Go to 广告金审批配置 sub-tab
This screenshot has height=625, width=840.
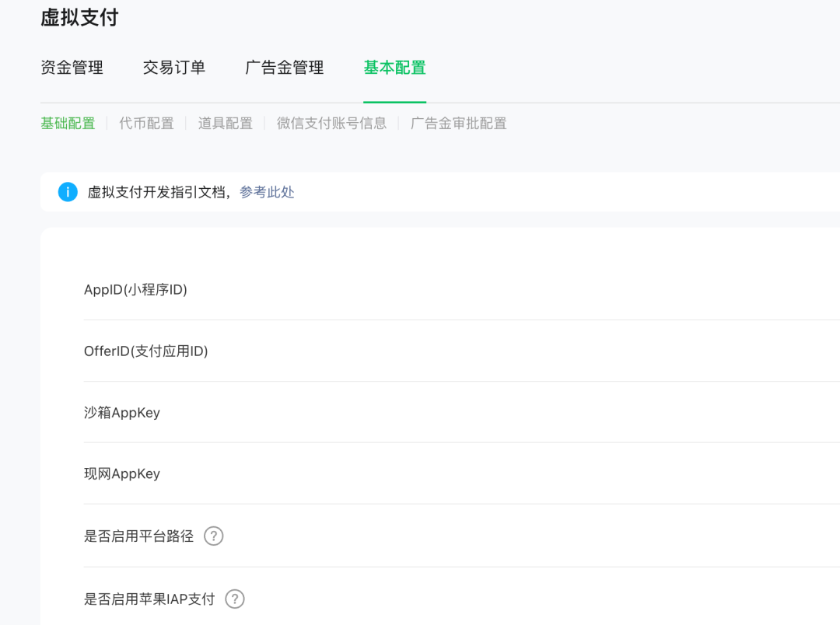[459, 123]
